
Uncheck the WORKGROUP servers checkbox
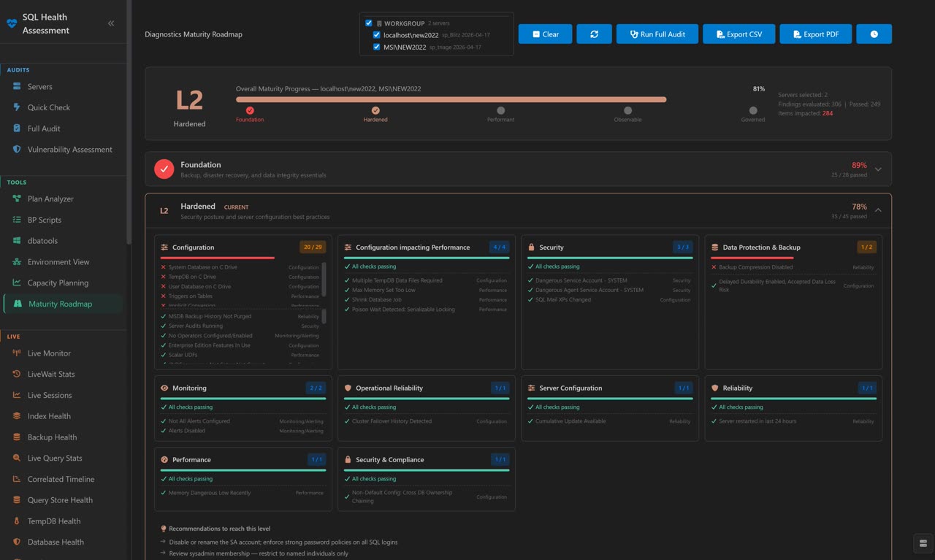(x=368, y=23)
